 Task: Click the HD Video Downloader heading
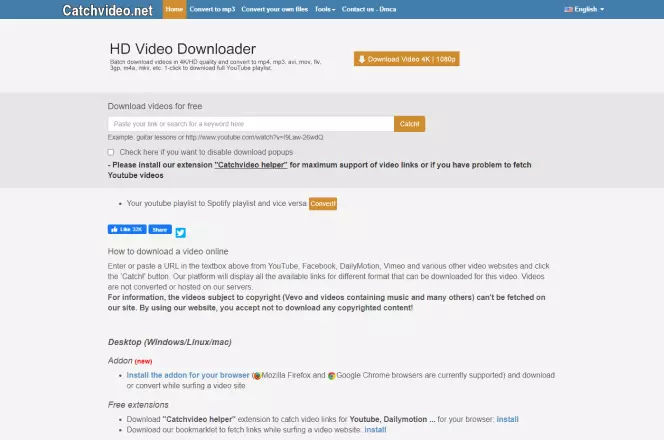(x=183, y=49)
